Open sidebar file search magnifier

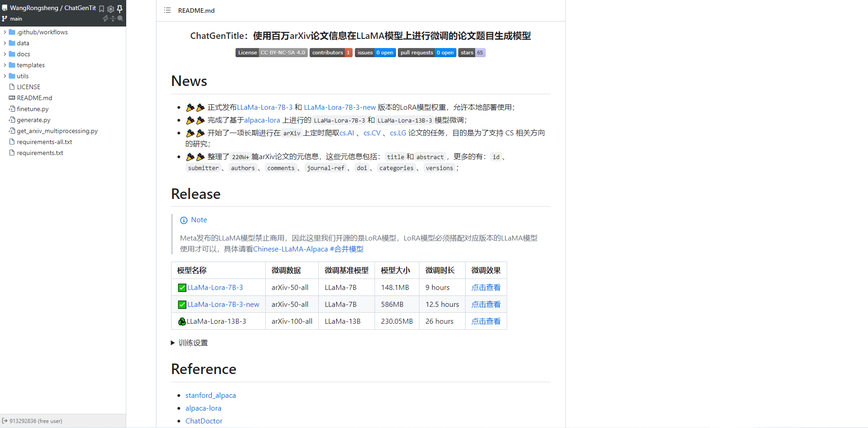(120, 19)
